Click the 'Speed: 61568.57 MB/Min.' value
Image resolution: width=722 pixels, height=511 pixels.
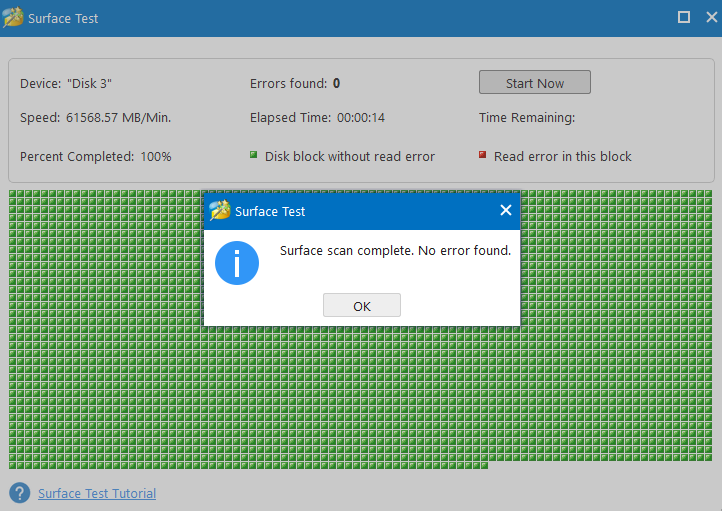coord(95,118)
